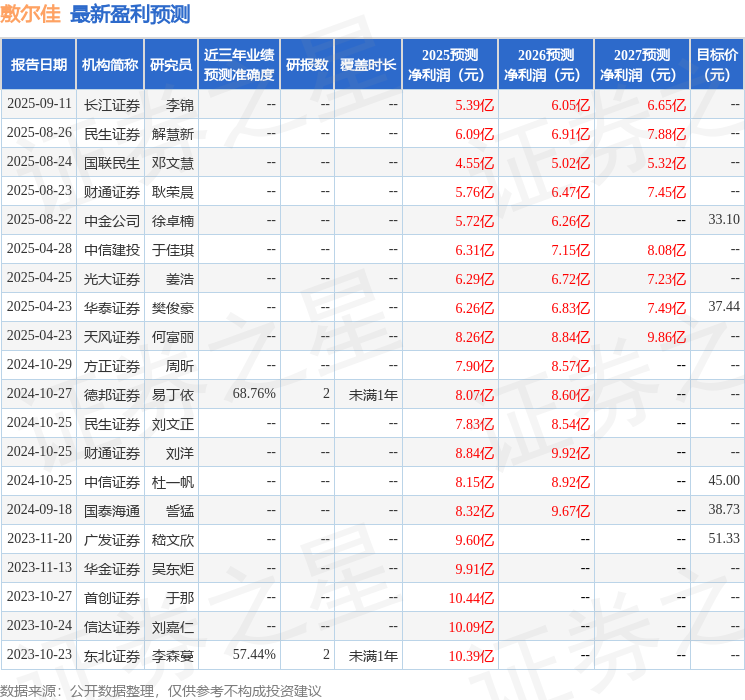Click the 研报数 column header
Screen dimensions: 745x700
point(307,64)
